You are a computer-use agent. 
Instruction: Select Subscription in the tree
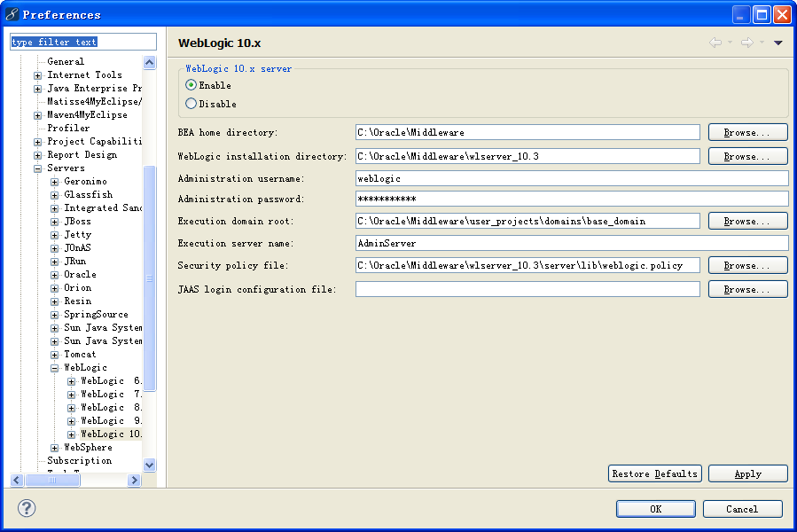pos(79,460)
